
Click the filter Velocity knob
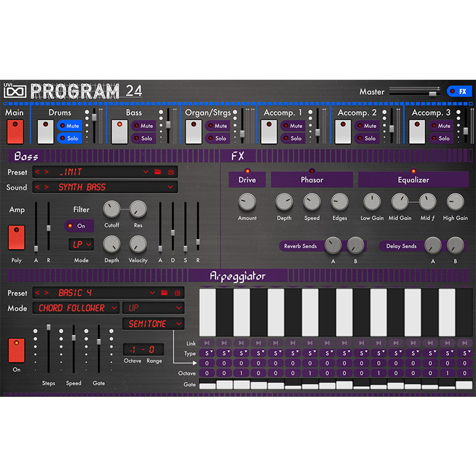[138, 245]
